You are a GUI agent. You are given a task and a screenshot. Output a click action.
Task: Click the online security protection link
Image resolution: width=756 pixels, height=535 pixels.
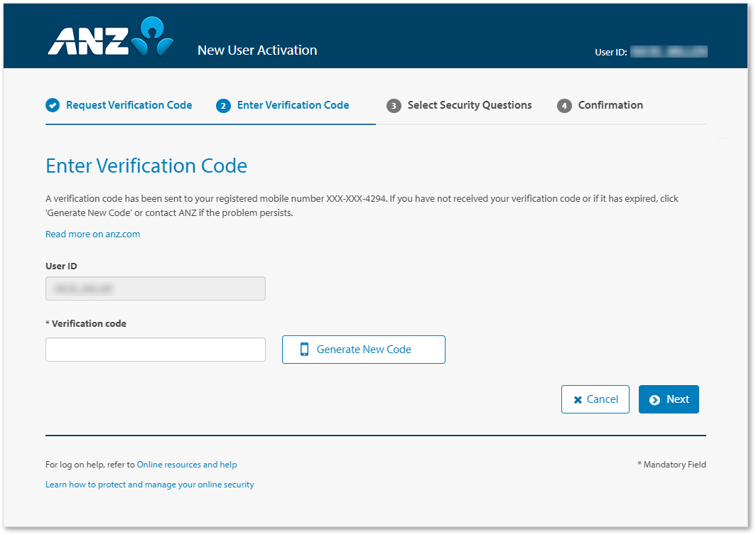[149, 484]
